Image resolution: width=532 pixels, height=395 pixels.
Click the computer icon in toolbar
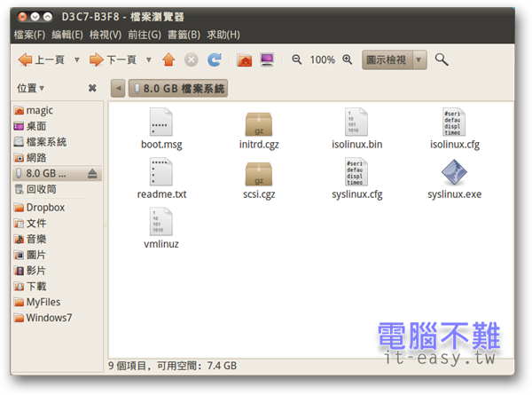pos(267,59)
